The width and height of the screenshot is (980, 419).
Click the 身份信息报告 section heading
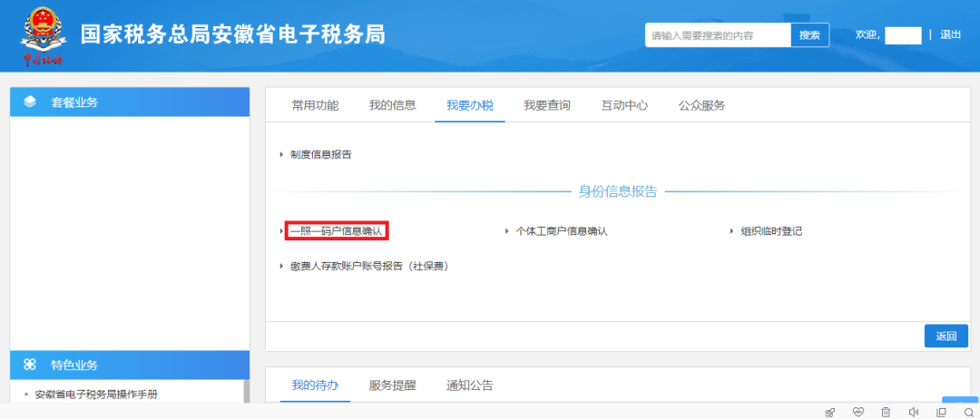618,191
